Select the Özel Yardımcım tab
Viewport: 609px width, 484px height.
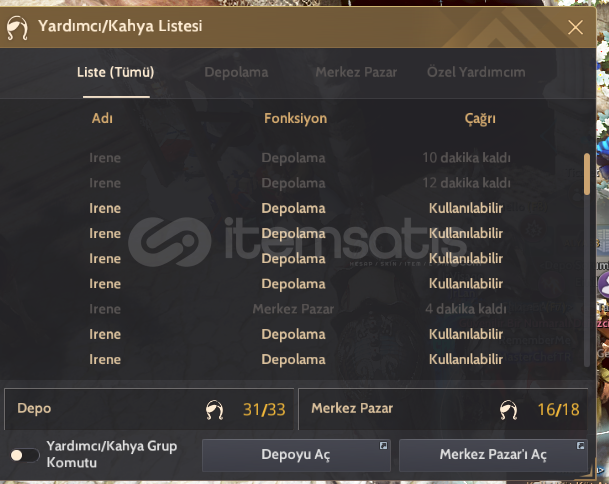coord(476,72)
